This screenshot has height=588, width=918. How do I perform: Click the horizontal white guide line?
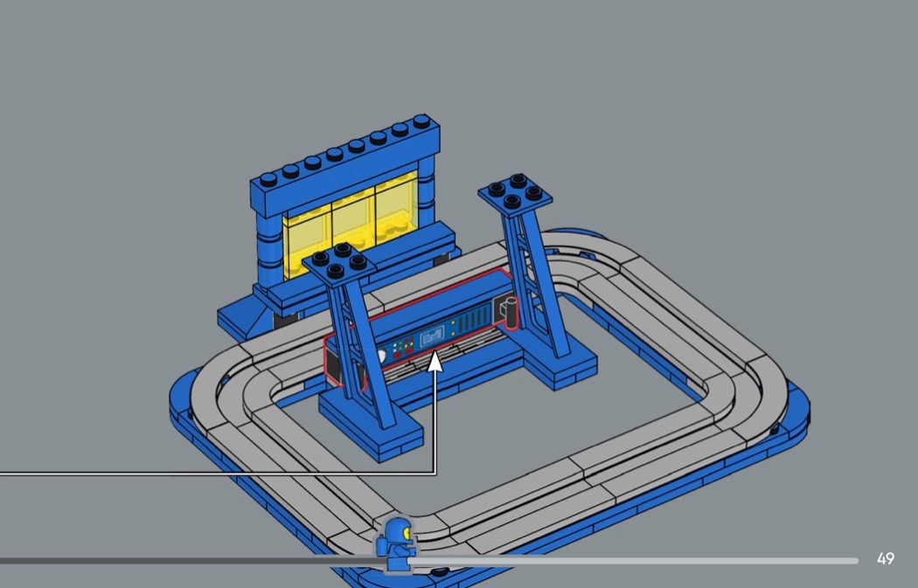coord(219,474)
